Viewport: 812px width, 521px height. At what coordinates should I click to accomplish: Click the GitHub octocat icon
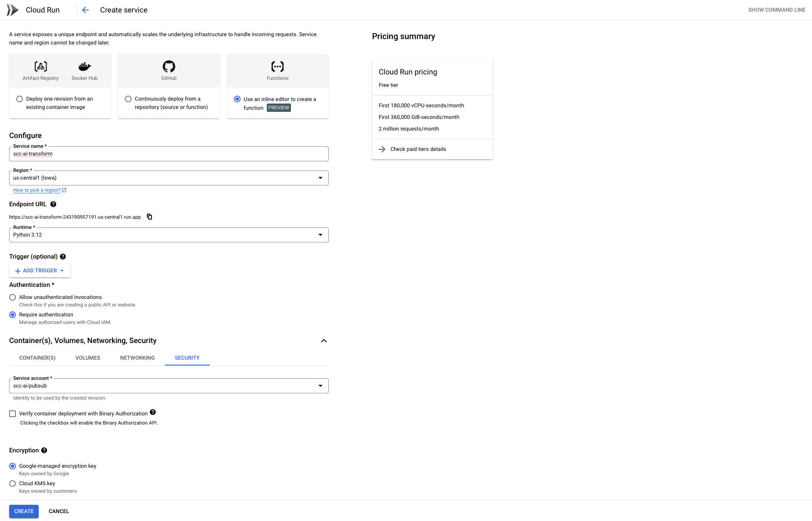pyautogui.click(x=169, y=67)
